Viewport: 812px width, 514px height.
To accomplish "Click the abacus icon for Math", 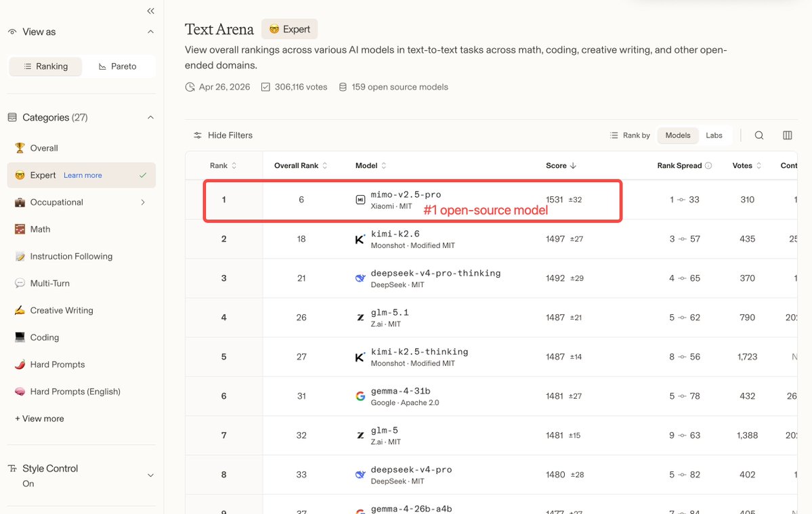I will [20, 230].
